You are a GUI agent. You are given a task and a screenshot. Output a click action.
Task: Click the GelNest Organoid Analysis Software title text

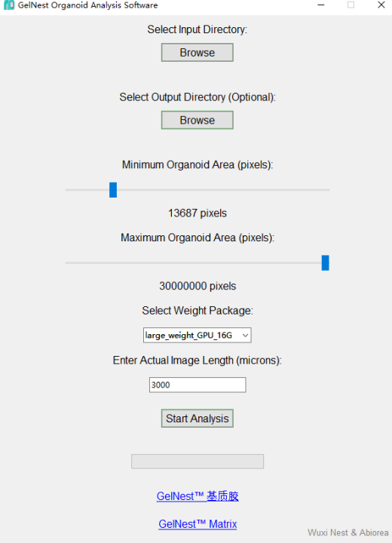[88, 5]
